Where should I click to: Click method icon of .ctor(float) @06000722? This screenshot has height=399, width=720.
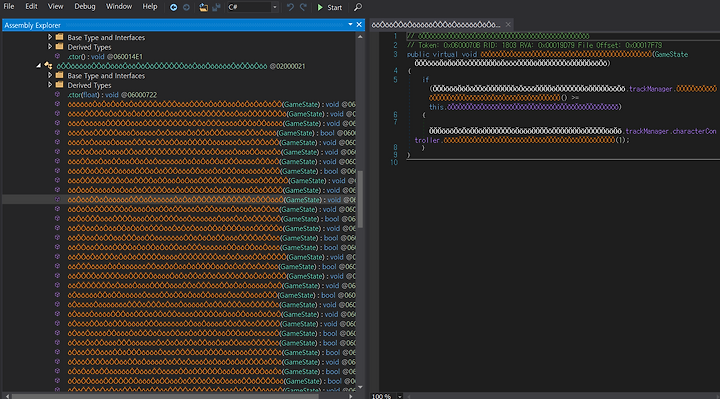57,94
